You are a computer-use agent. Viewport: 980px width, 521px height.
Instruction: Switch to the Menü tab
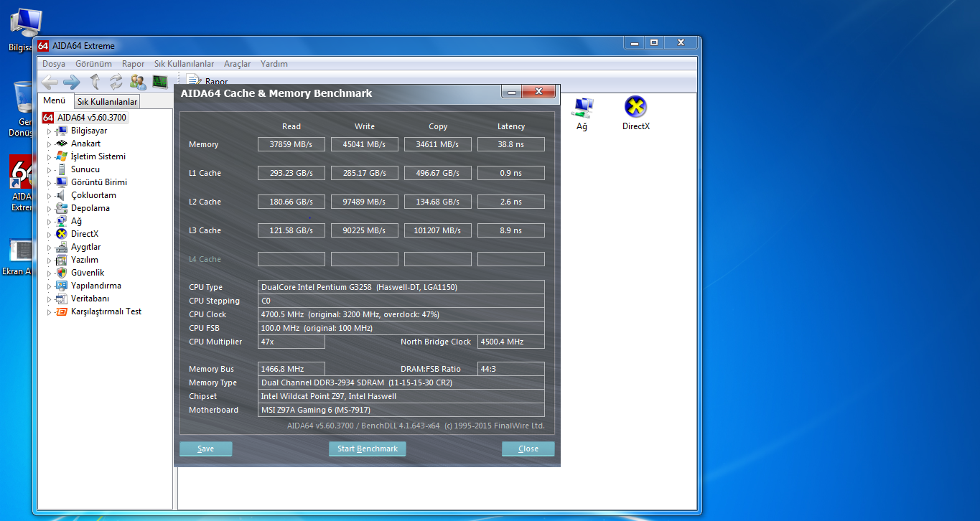click(54, 100)
